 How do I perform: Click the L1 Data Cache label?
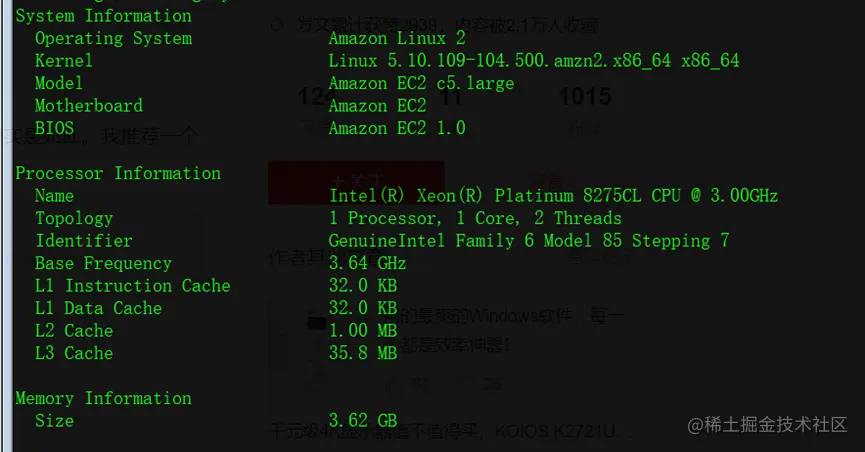click(98, 308)
